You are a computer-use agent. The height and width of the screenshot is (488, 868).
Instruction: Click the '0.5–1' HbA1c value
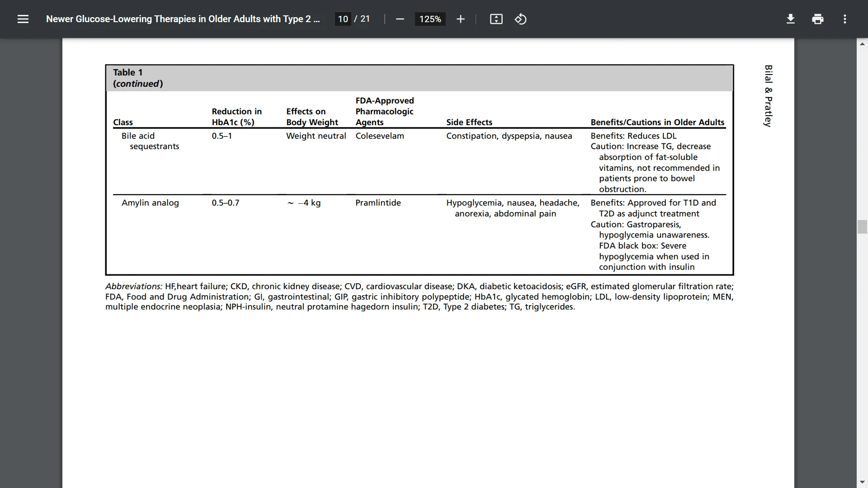point(222,136)
